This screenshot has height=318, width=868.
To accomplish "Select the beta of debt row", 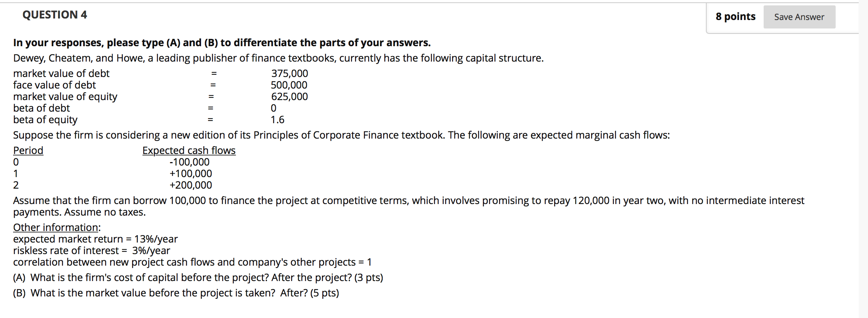I will coord(41,109).
